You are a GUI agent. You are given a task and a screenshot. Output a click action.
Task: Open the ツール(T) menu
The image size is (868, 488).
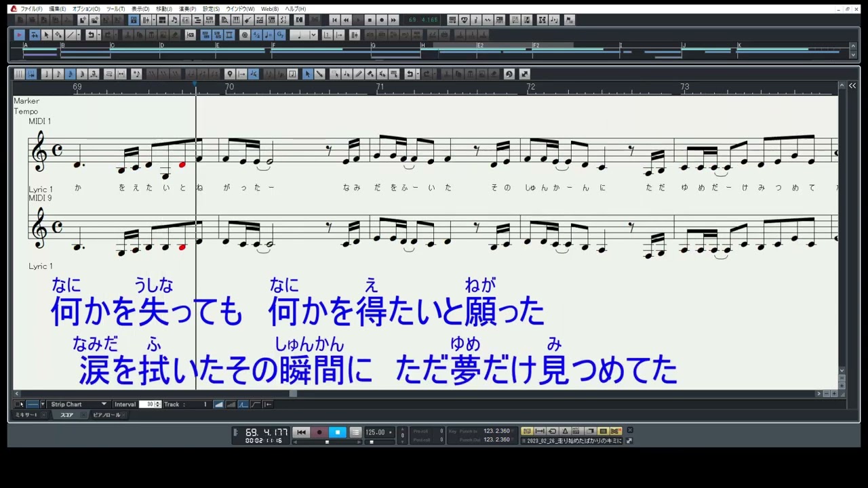115,9
